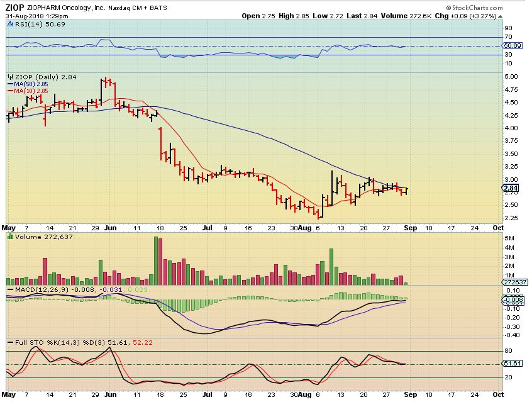
Task: Select the ZIOPHARM Oncology, Inc. company name
Action: pyautogui.click(x=66, y=8)
